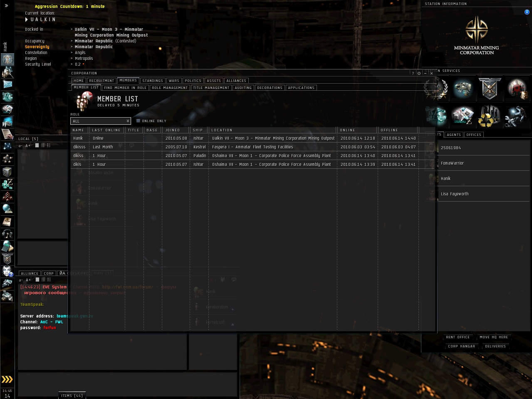The height and width of the screenshot is (399, 532).
Task: Click the corporation window help question icon
Action: [413, 73]
